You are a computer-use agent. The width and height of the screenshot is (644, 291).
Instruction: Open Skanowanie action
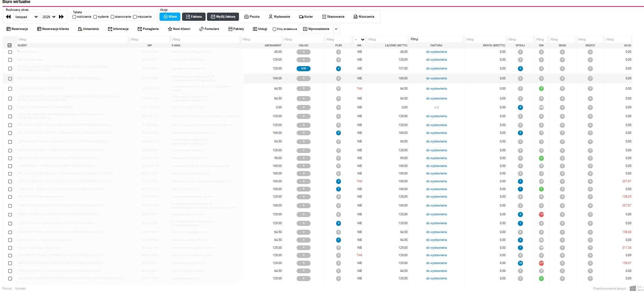pos(333,17)
